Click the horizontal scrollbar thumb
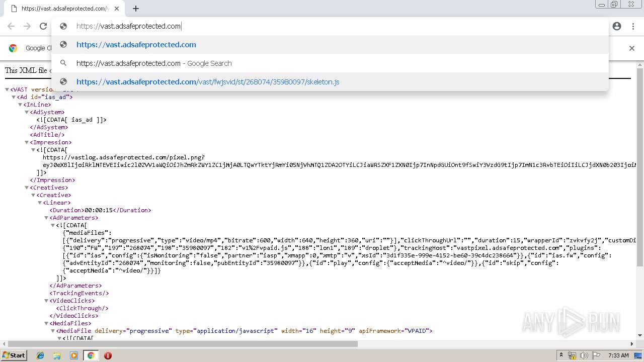Viewport: 644px width, 362px height. (184, 344)
